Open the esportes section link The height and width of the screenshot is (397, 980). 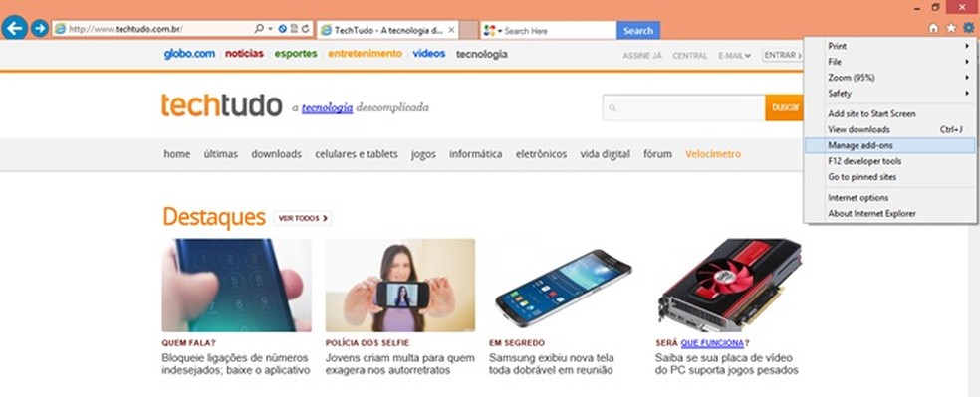pos(296,54)
